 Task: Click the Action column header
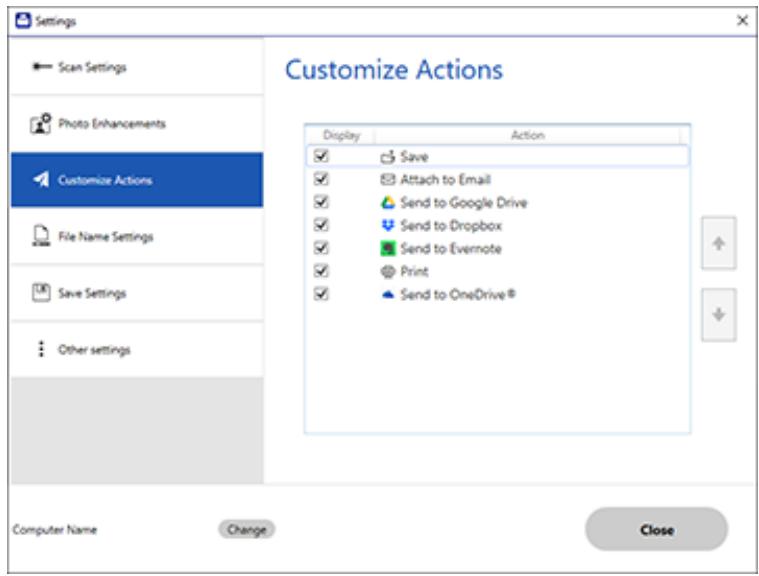click(x=528, y=135)
